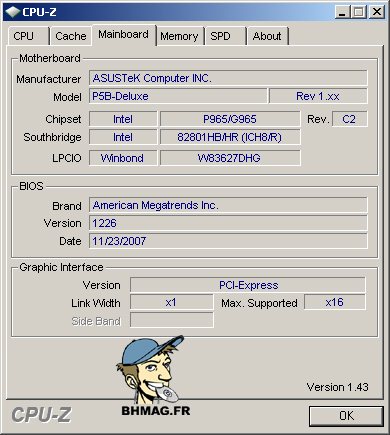Click the CPU-Z title bar icon

(x=13, y=12)
